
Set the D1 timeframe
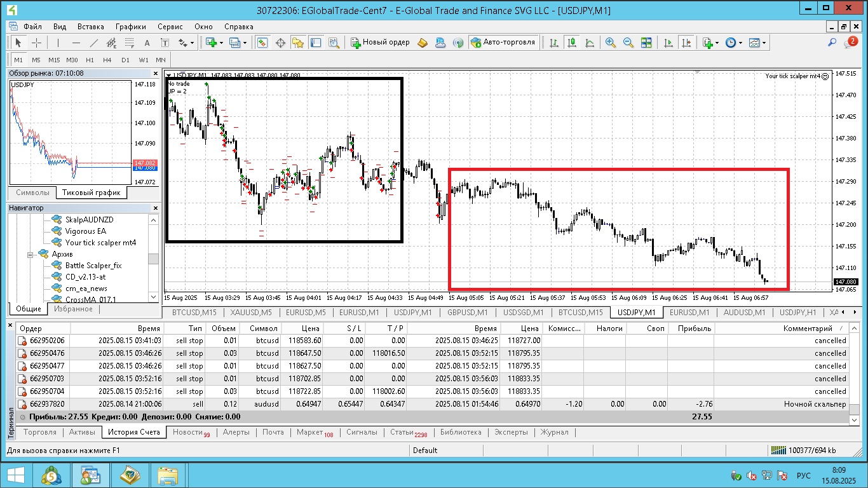click(125, 60)
